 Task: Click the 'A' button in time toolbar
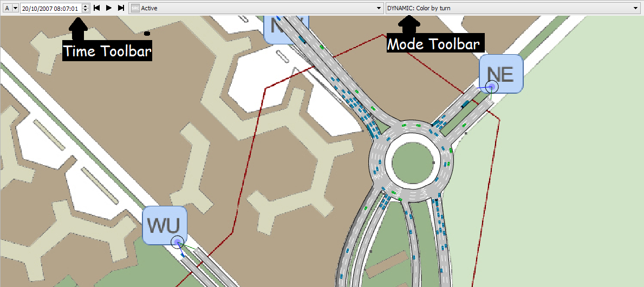pos(6,8)
